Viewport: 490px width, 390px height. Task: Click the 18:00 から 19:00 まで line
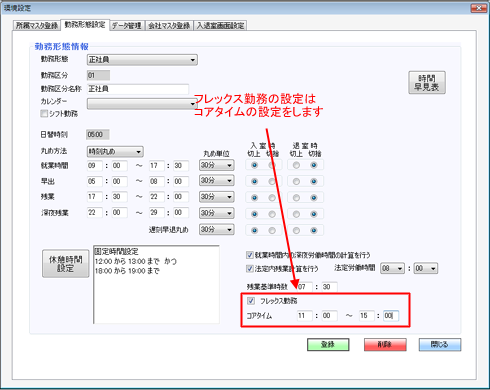click(x=127, y=271)
